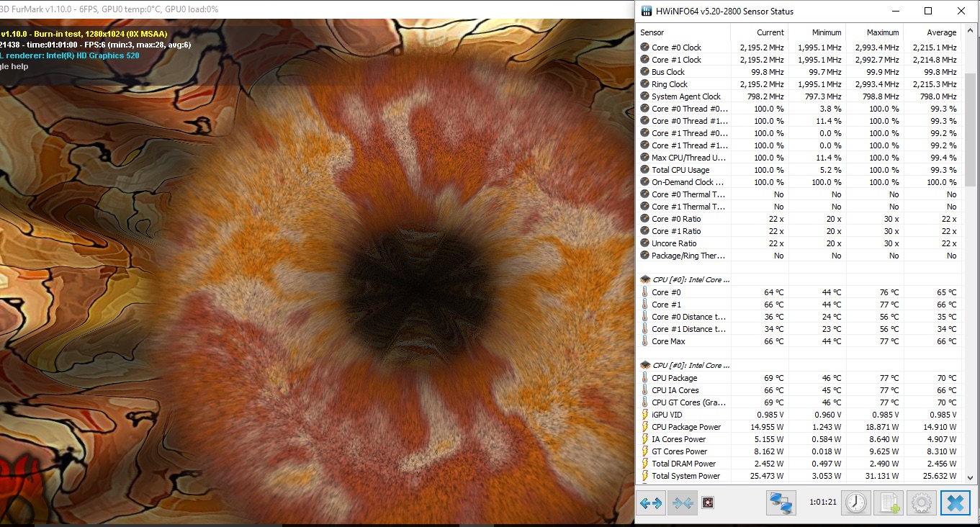The image size is (980, 527).
Task: Click the gauge icon beside Total CPU Usage
Action: 644,170
